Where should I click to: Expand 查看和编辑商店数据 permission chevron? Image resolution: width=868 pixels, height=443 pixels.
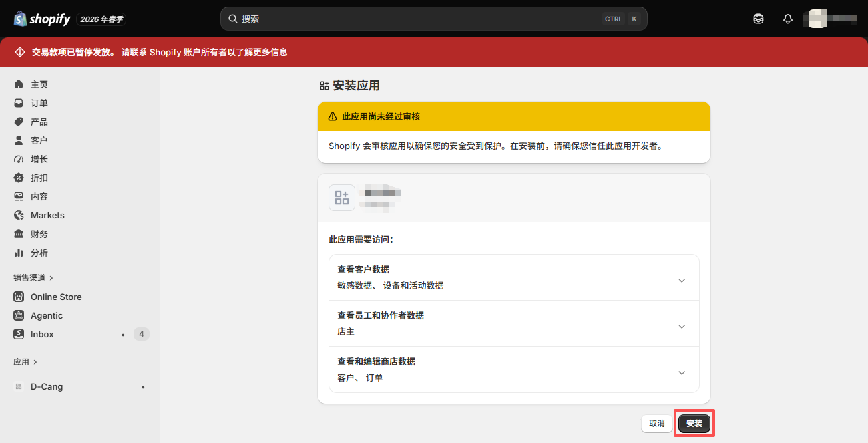682,373
